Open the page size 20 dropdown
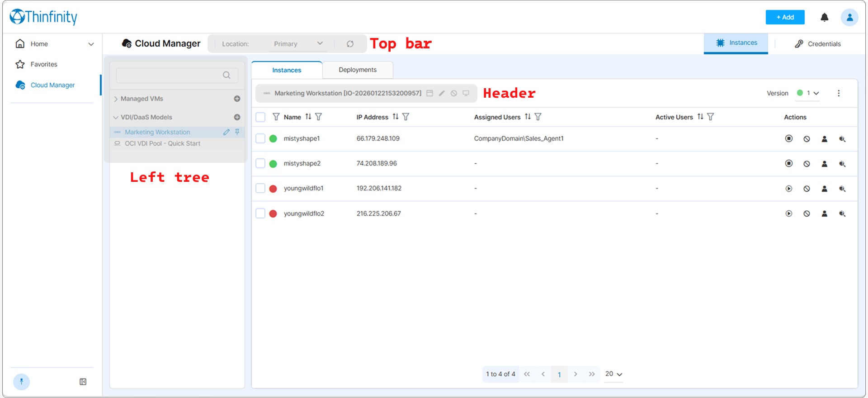 [613, 374]
